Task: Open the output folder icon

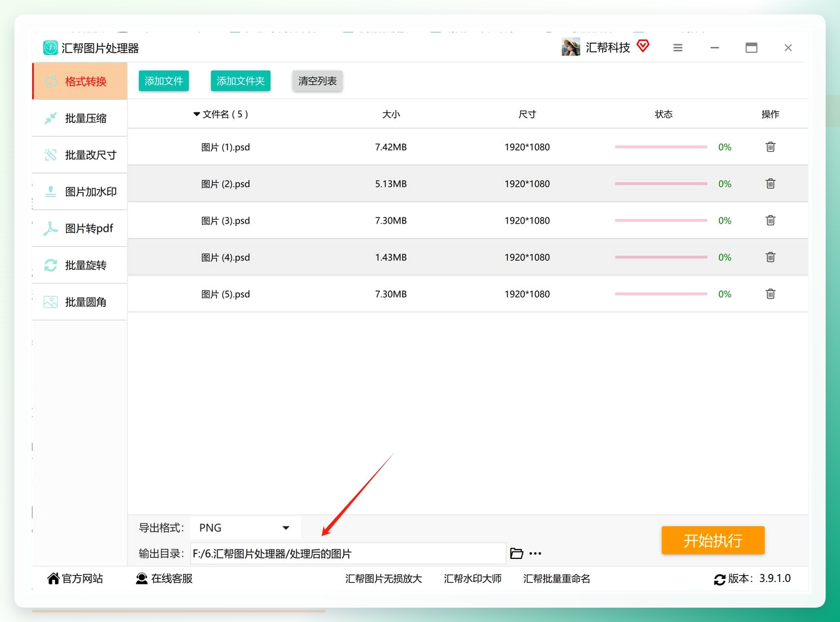Action: (516, 553)
